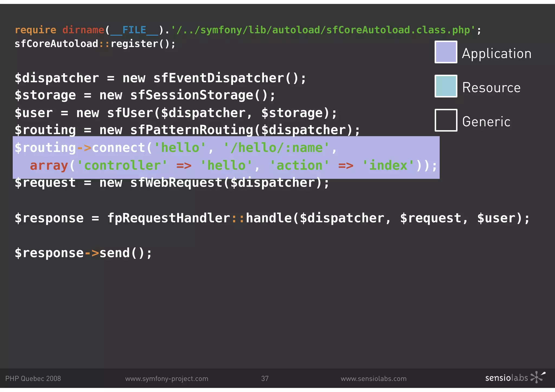Click the Resource legend label
The height and width of the screenshot is (392, 555).
point(491,88)
